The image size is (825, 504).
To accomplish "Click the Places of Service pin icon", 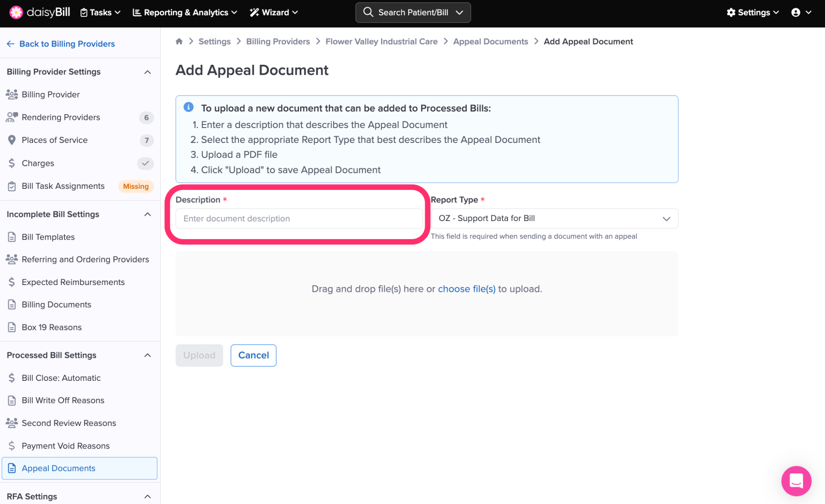I will click(x=12, y=140).
